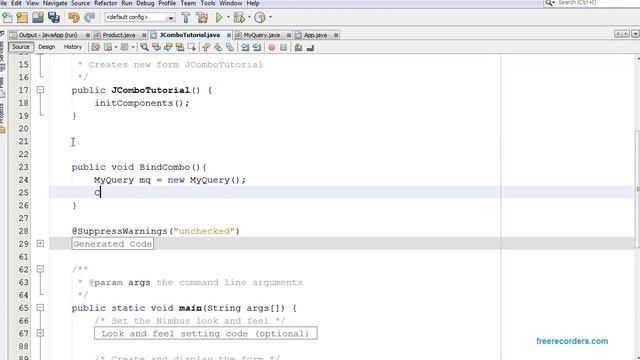Image resolution: width=640 pixels, height=360 pixels.
Task: Click the Redo icon
Action: 89,18
